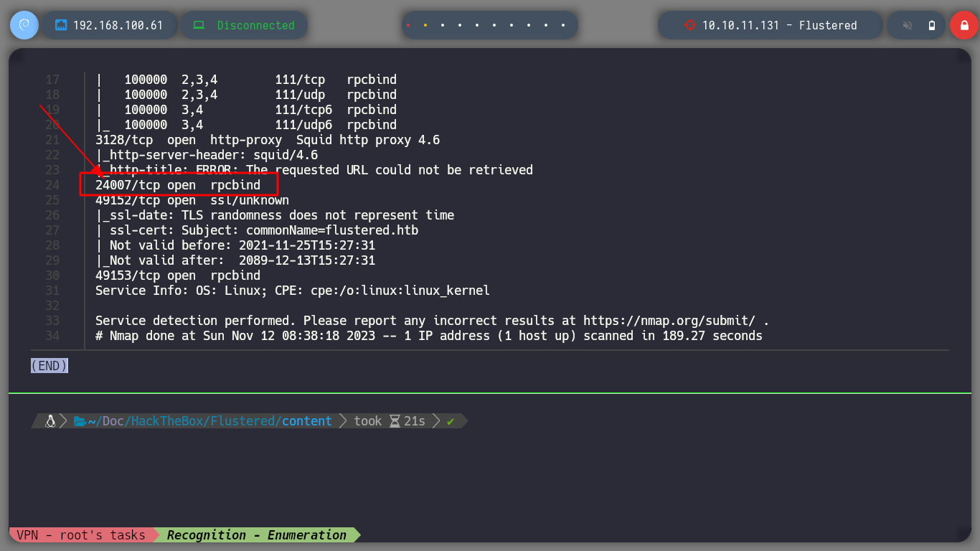Click line number 26 in the gutter
The height and width of the screenshot is (551, 980).
52,215
